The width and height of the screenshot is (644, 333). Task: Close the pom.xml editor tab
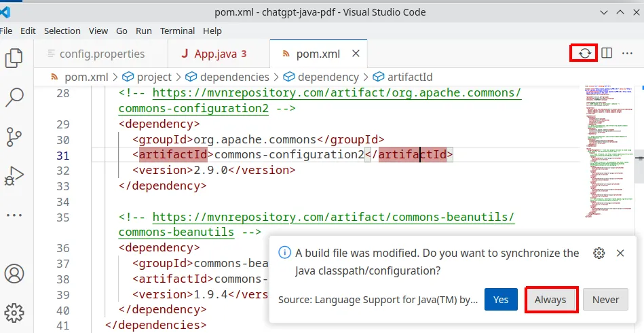(356, 54)
